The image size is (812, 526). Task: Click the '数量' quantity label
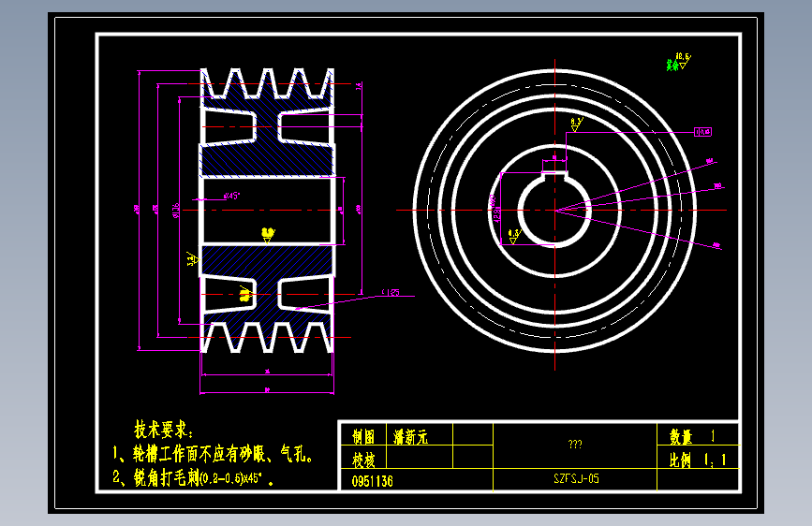(681, 437)
